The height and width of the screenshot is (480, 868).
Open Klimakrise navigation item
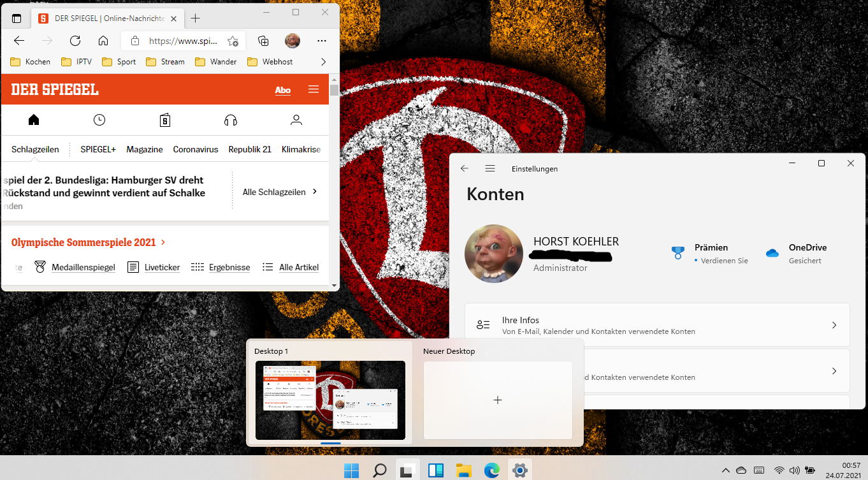point(301,149)
